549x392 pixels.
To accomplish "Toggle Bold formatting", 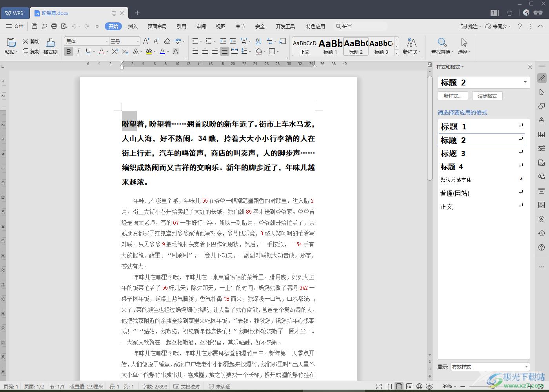I will (x=69, y=51).
